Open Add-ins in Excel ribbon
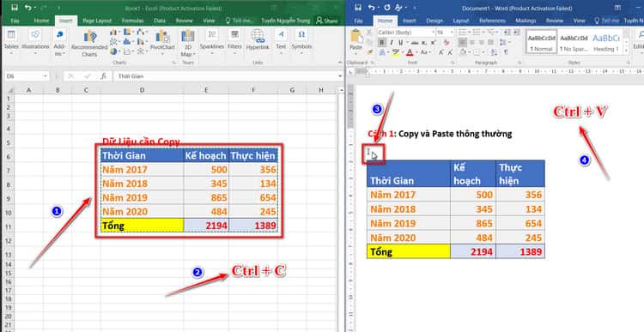Viewport: 644px width, 332px height. 60,42
